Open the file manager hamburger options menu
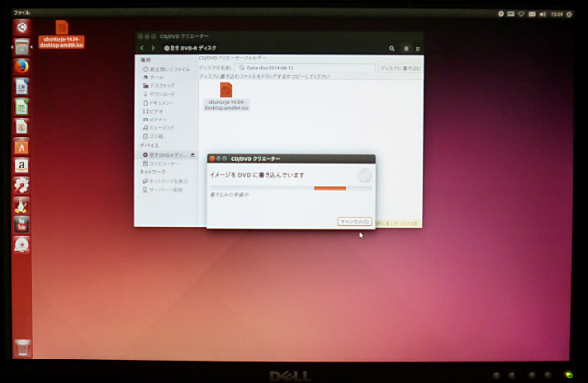This screenshot has width=588, height=383. [x=417, y=48]
